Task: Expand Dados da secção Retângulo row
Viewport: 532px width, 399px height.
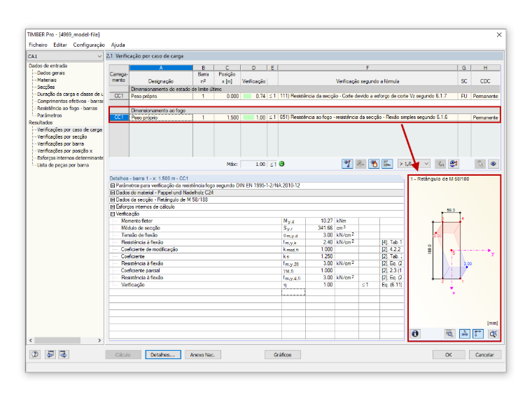Action: pos(113,199)
